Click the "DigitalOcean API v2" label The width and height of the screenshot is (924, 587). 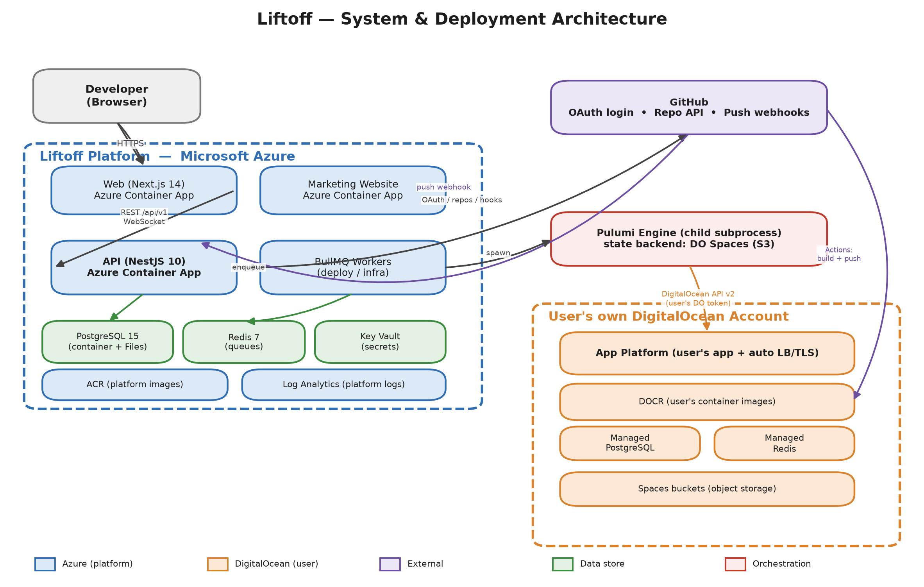click(x=698, y=294)
